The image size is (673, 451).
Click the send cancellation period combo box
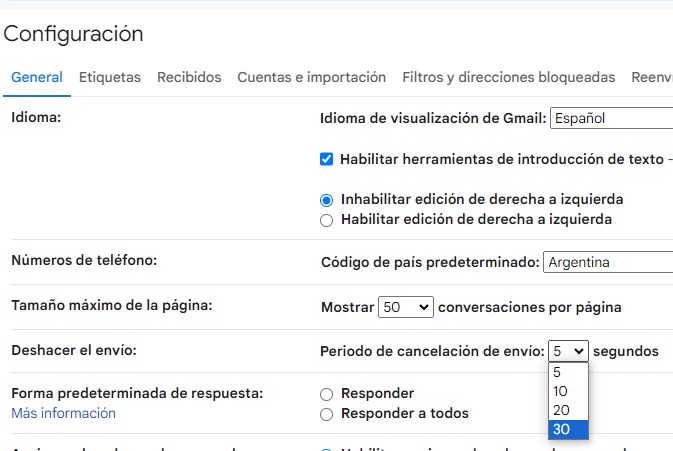point(568,351)
